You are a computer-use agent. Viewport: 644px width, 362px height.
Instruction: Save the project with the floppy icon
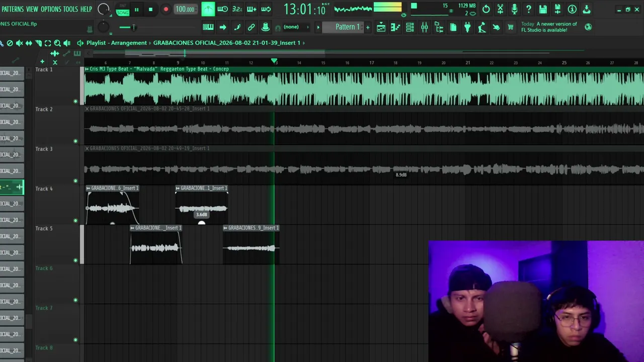coord(543,9)
